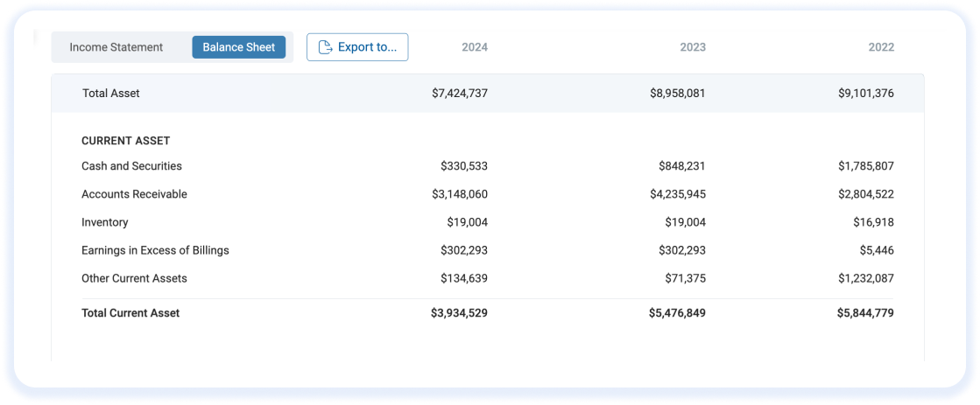Click Other Current Assets value $71,375
This screenshot has height=405, width=980.
(x=686, y=278)
